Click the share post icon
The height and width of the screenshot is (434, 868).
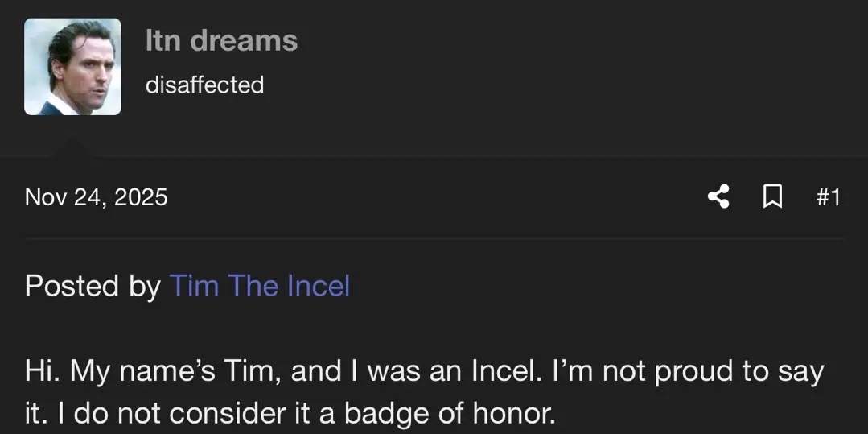718,196
